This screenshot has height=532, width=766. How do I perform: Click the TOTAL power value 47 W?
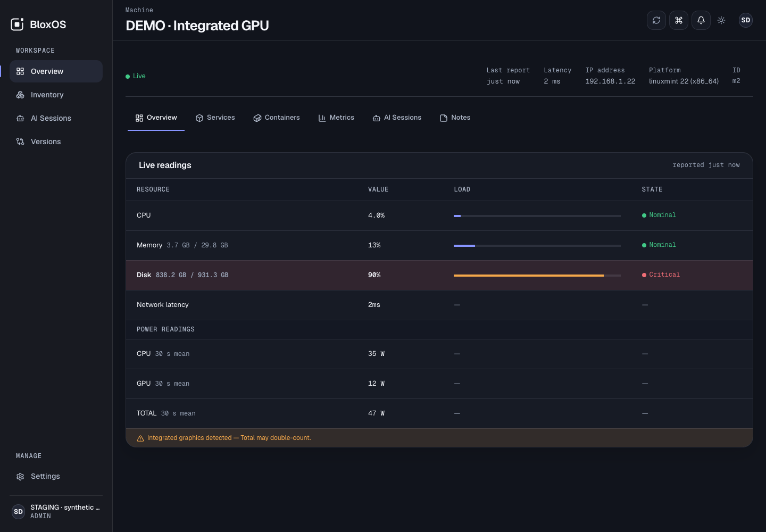click(x=376, y=413)
